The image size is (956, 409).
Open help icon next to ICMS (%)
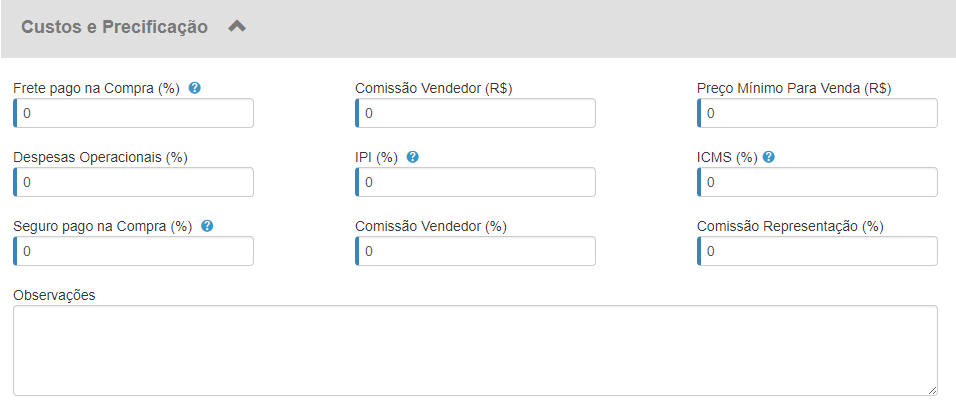point(769,157)
